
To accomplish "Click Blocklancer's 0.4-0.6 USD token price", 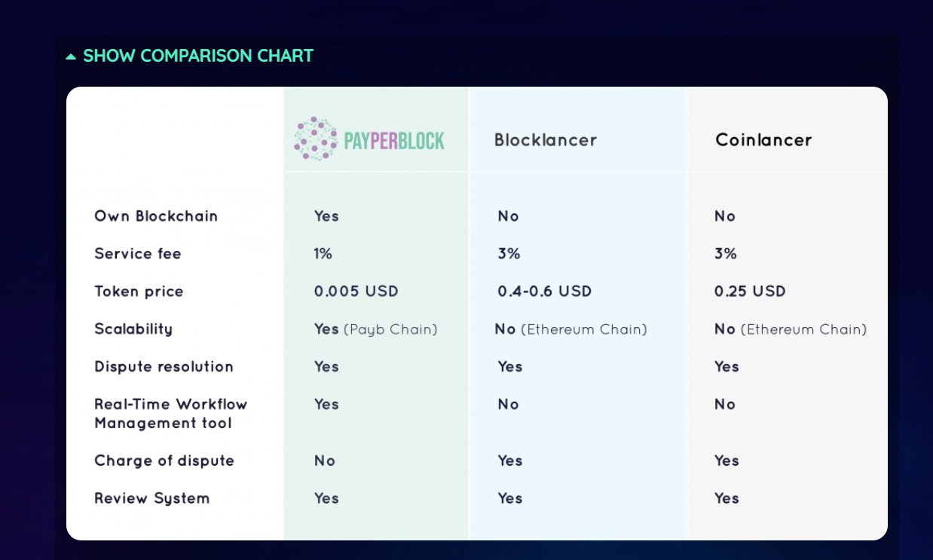I will 545,292.
